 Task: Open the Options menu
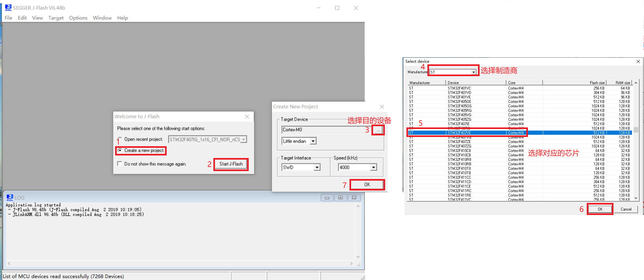click(x=78, y=18)
